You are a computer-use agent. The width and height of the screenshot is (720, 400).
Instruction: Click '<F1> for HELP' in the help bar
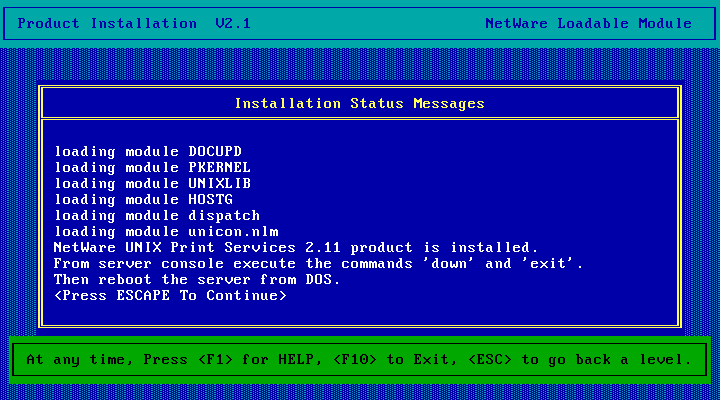260,360
